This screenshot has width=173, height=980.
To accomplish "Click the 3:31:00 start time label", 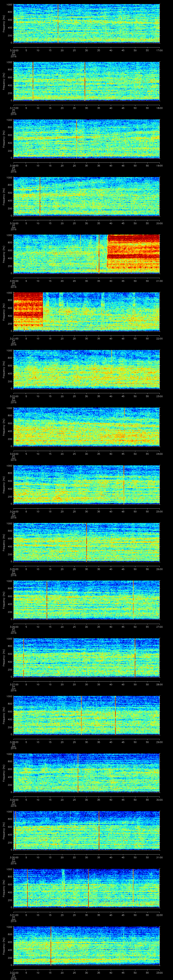I will pos(14,915).
